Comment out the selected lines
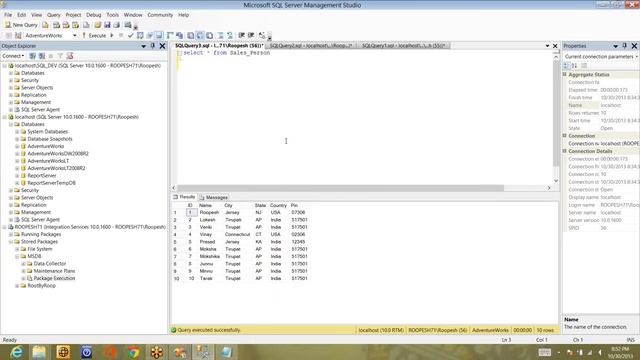Screen dimensions: 640x360 (220, 36)
